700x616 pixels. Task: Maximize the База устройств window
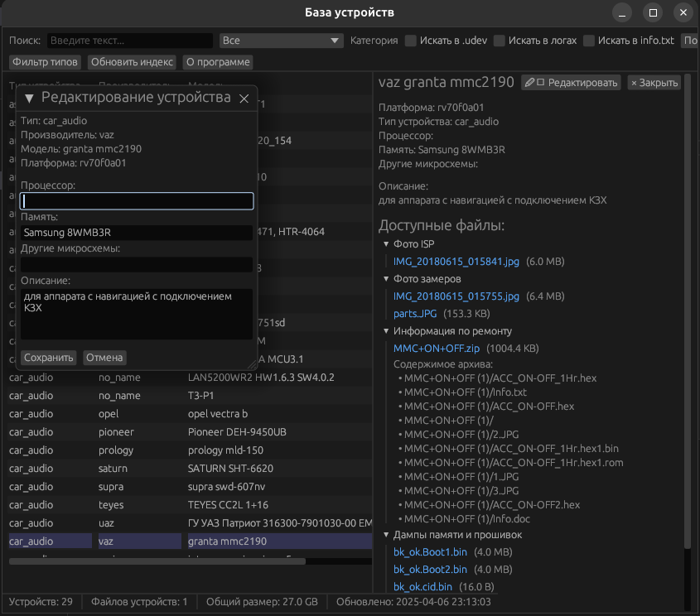click(653, 13)
